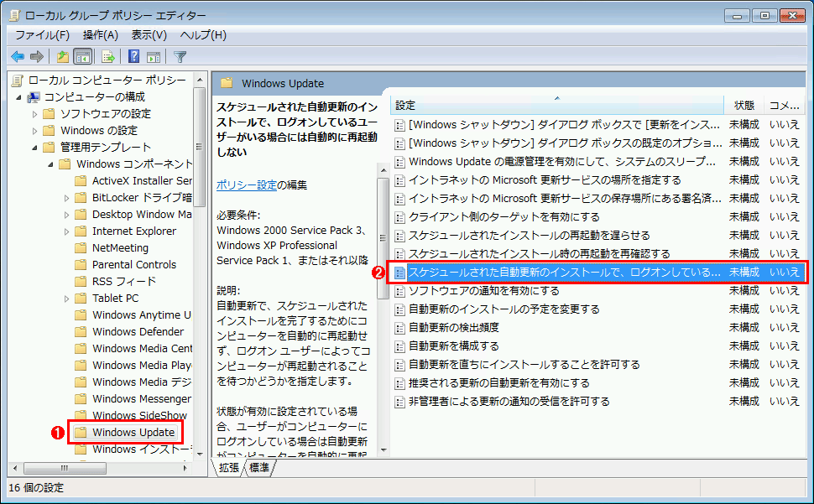
Task: Select Windows Media Center in the tree
Action: point(142,349)
